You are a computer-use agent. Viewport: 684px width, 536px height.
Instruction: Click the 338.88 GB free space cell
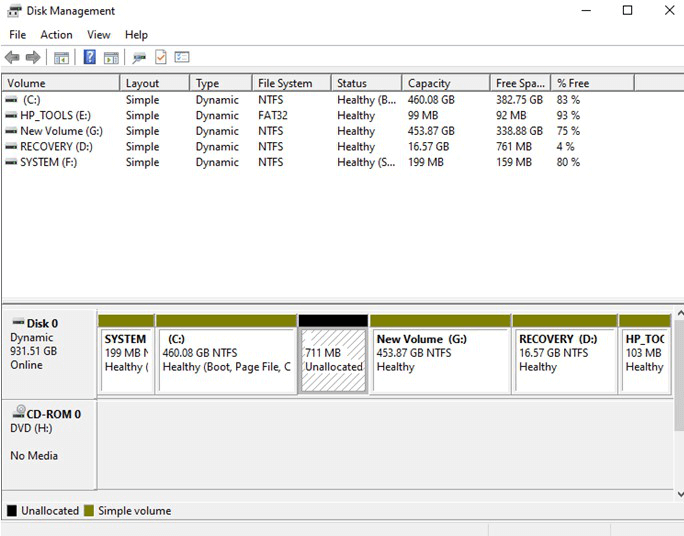[519, 131]
